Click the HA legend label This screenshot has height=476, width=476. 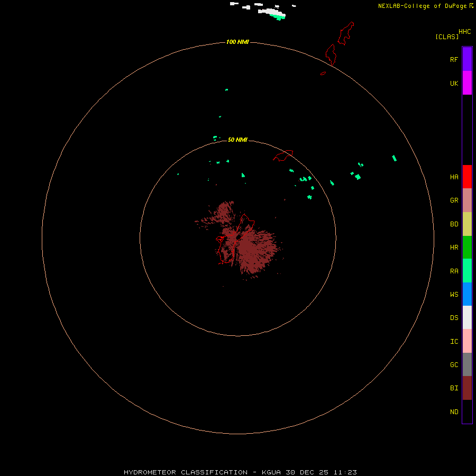click(454, 177)
